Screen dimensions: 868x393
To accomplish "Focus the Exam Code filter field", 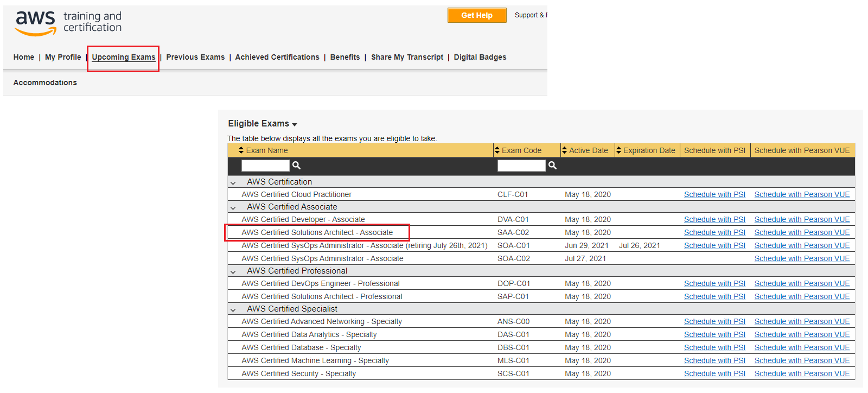I will [521, 166].
